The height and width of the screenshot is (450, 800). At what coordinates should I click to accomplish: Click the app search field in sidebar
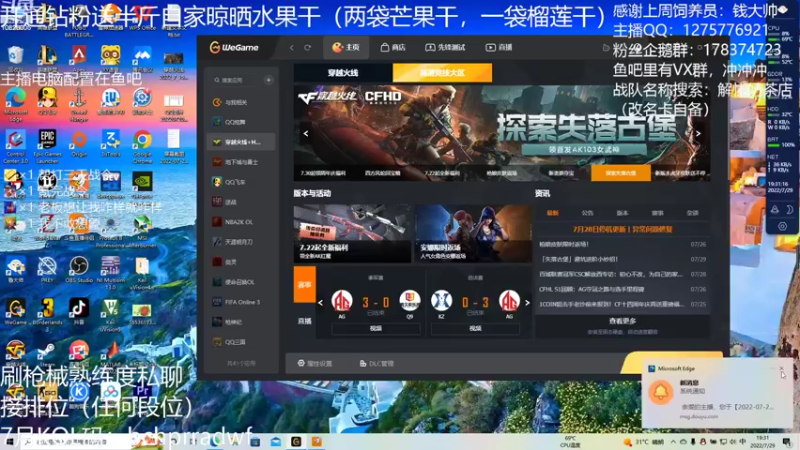point(236,80)
